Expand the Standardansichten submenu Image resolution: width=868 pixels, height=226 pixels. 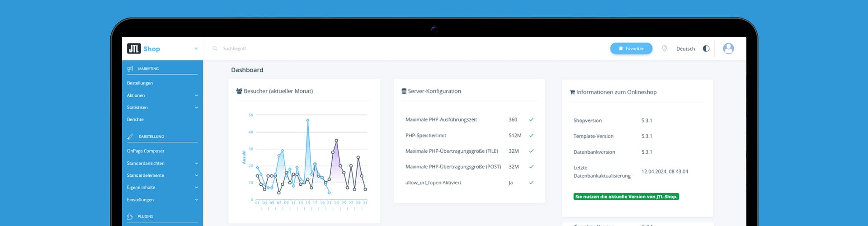point(196,163)
